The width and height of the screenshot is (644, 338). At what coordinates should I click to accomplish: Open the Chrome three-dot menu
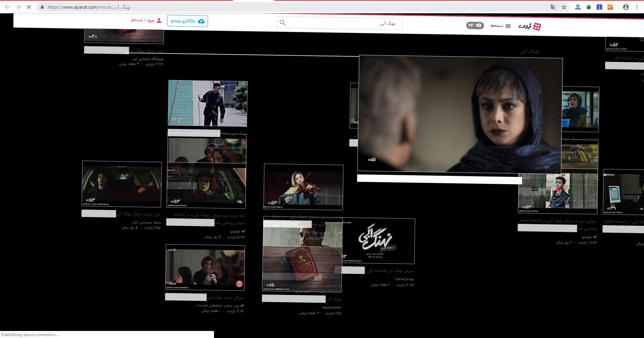[x=637, y=7]
